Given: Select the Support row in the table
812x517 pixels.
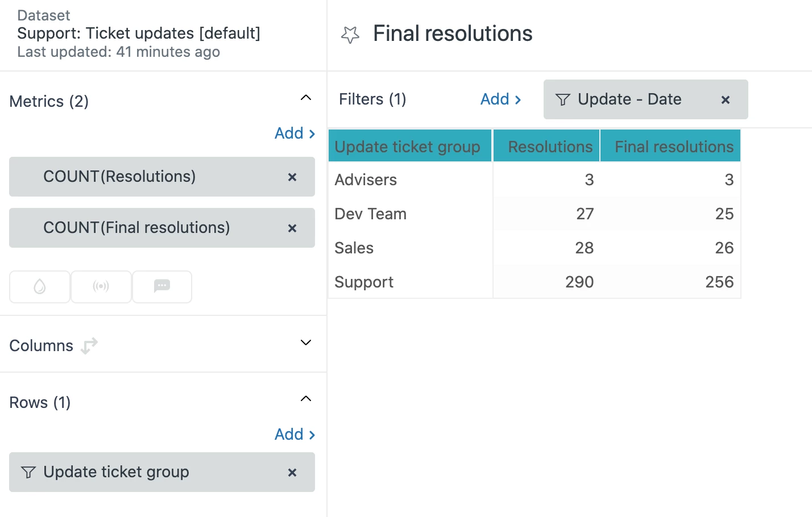Looking at the screenshot, I should (x=364, y=282).
